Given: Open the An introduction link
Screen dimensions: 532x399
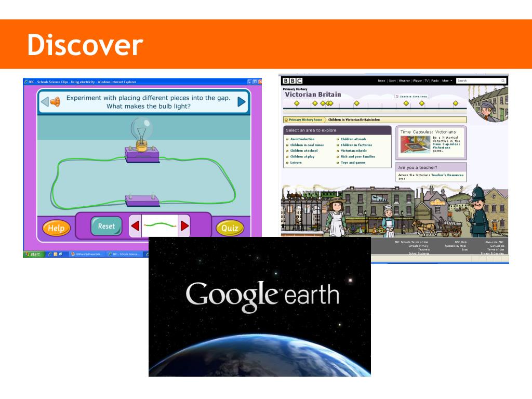Looking at the screenshot, I should click(x=302, y=139).
